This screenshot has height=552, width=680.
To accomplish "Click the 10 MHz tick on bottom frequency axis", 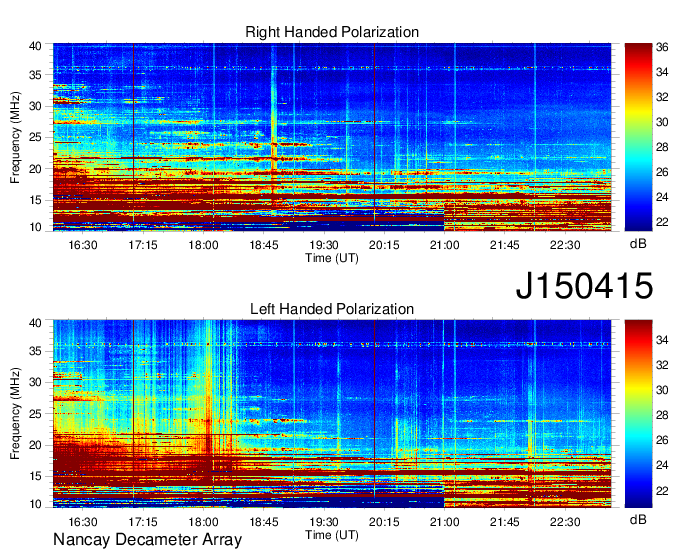I will 35,504.
